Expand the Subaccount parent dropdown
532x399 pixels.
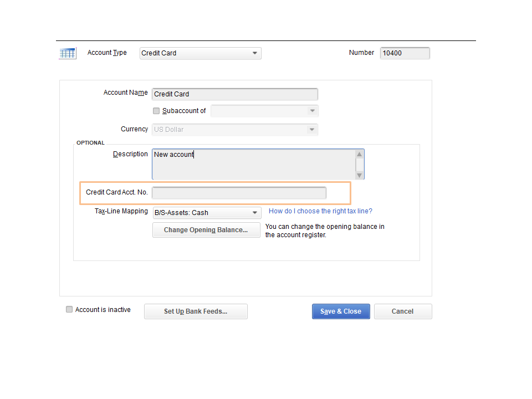click(313, 111)
